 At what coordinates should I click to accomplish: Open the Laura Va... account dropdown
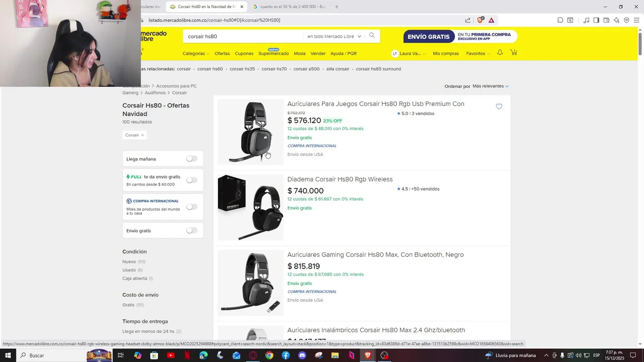coord(409,53)
